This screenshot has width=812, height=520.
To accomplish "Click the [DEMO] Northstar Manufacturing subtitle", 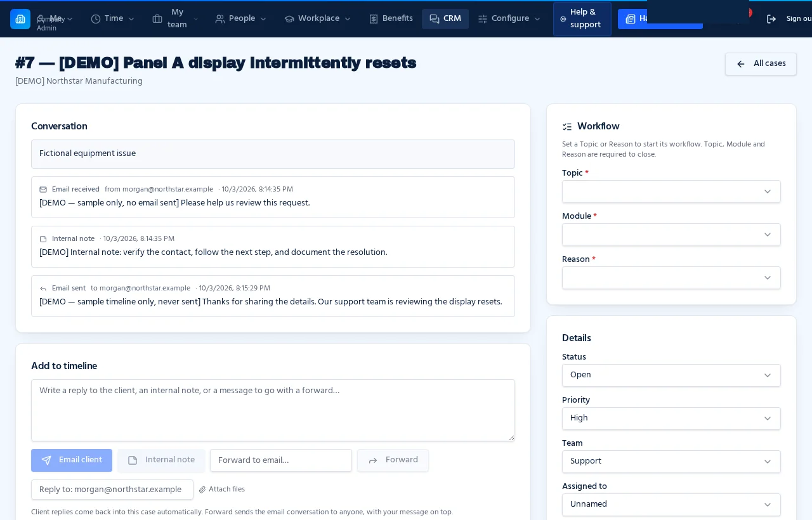I will 79,81.
